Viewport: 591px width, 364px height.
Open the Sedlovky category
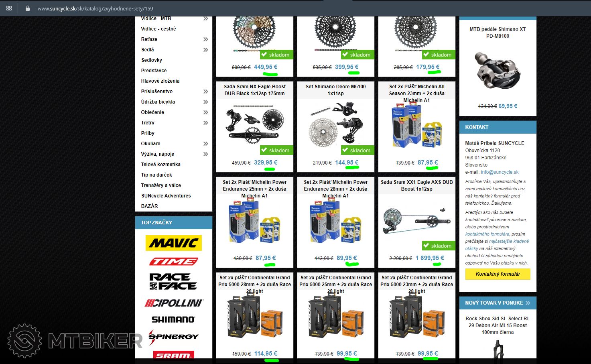click(x=152, y=60)
